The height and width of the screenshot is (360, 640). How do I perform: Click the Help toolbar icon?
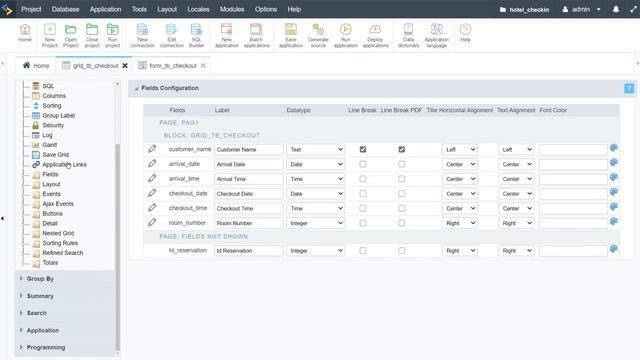coord(465,33)
